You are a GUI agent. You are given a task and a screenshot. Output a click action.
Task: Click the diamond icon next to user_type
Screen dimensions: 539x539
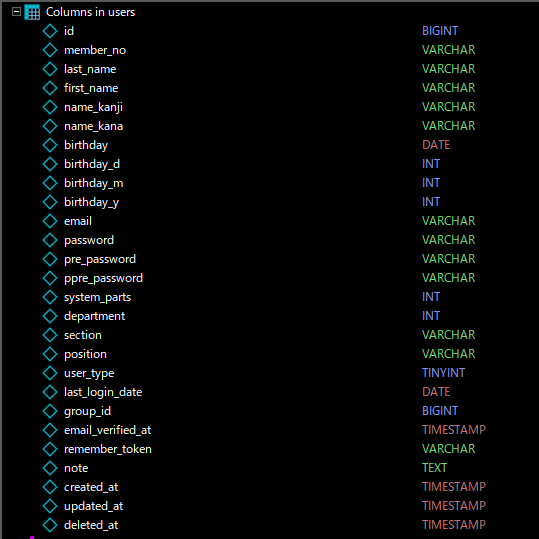(x=50, y=373)
